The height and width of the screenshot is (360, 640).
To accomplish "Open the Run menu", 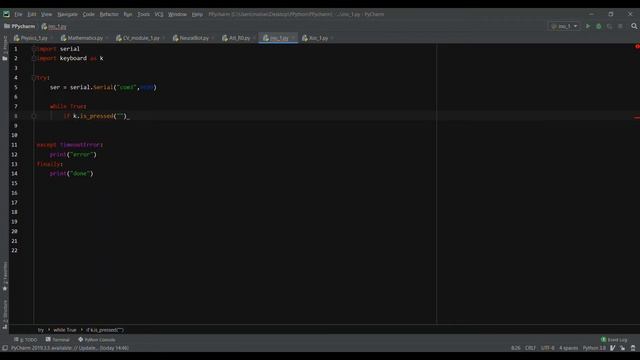I will tap(128, 14).
